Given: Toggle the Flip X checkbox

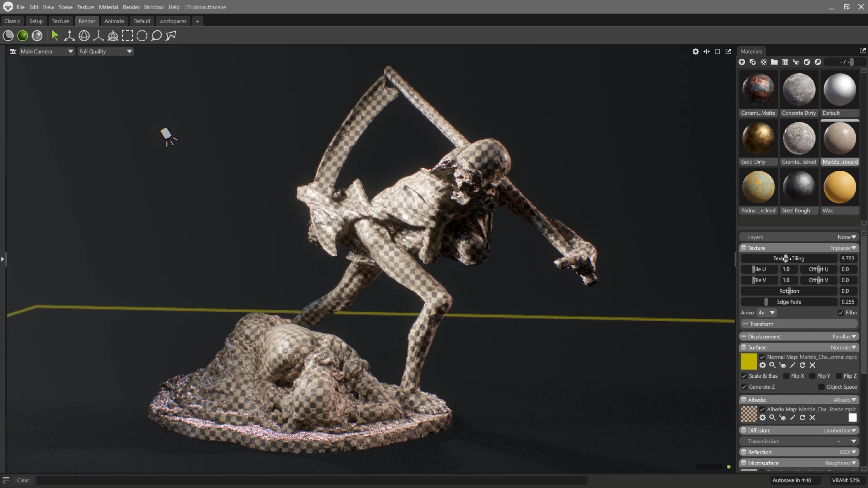Looking at the screenshot, I should 786,376.
